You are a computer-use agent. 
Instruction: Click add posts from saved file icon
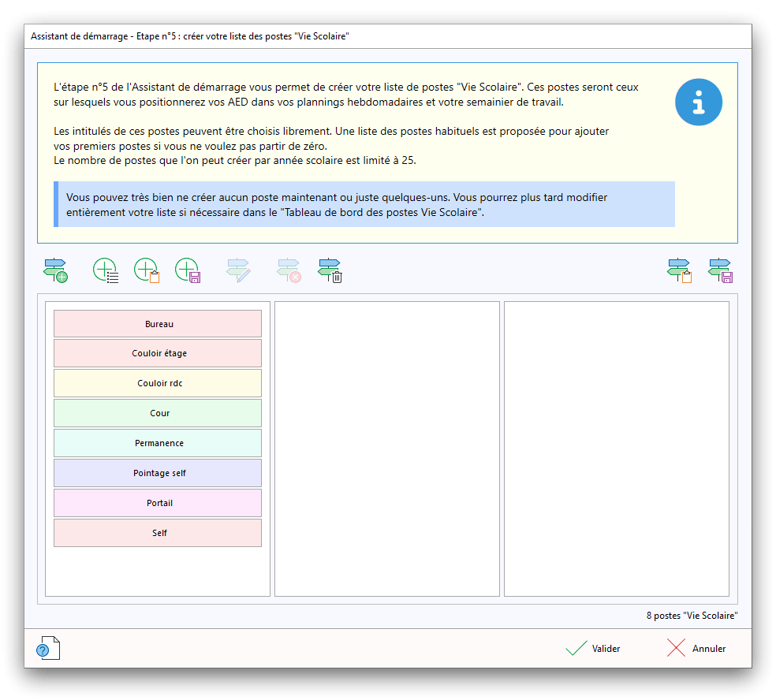pos(188,270)
